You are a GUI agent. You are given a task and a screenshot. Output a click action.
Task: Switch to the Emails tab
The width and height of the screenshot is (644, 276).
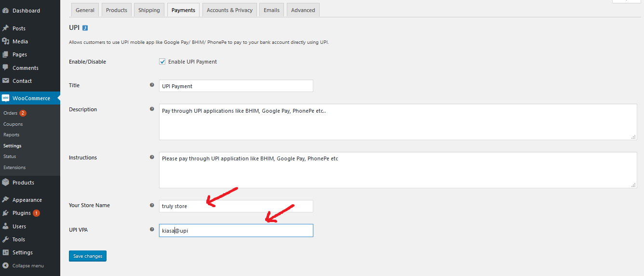coord(271,10)
